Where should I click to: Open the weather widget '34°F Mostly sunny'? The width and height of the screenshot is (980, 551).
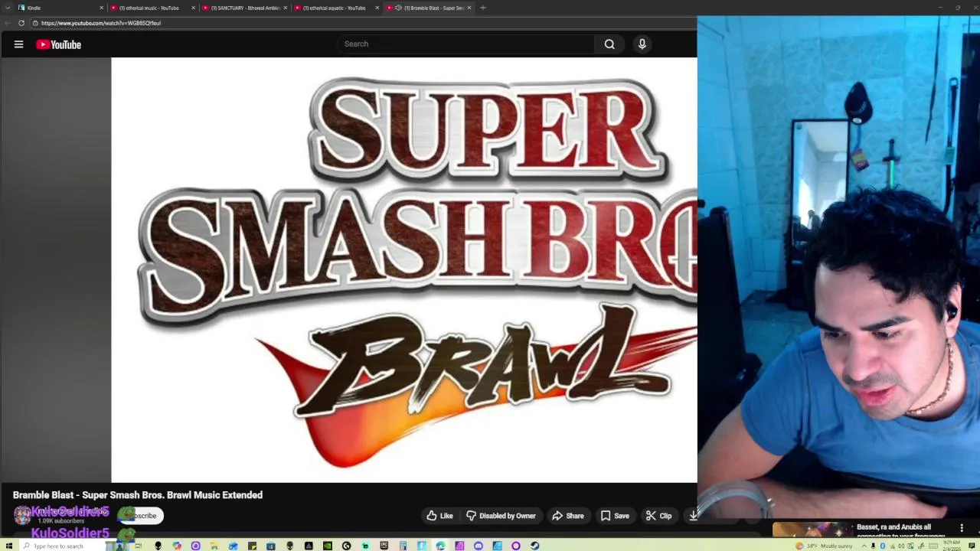click(824, 546)
